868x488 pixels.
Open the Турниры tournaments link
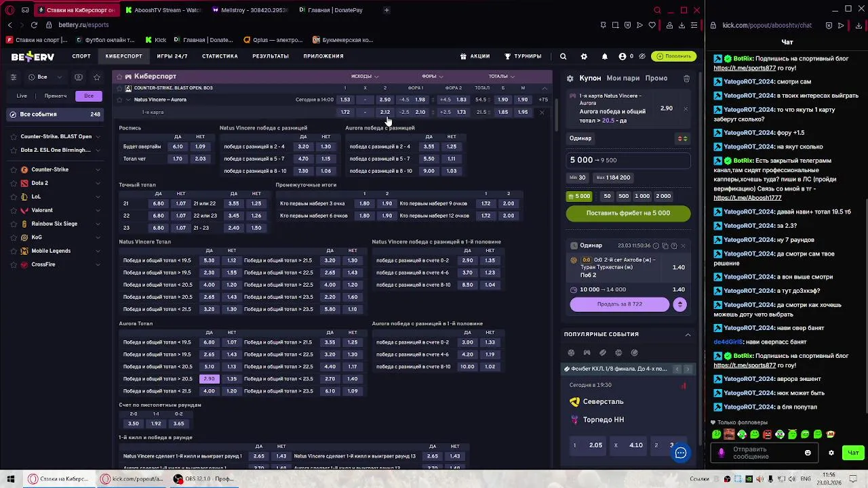[x=522, y=56]
